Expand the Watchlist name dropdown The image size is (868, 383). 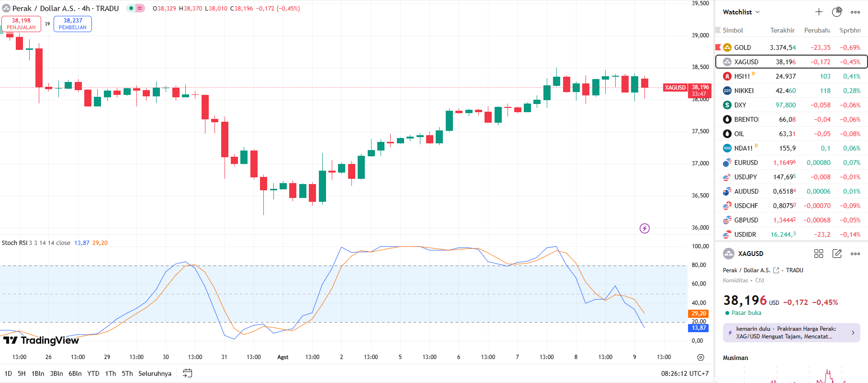coord(741,12)
